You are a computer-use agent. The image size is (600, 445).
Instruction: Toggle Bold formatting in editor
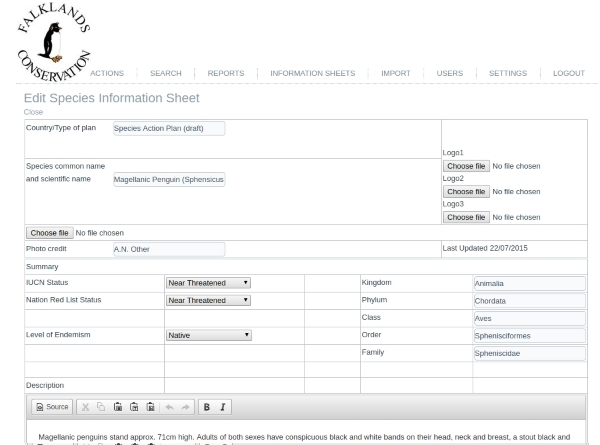coord(207,407)
